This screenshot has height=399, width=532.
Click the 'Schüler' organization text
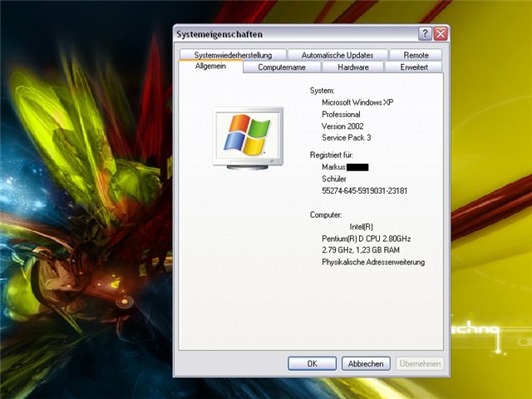pyautogui.click(x=334, y=179)
